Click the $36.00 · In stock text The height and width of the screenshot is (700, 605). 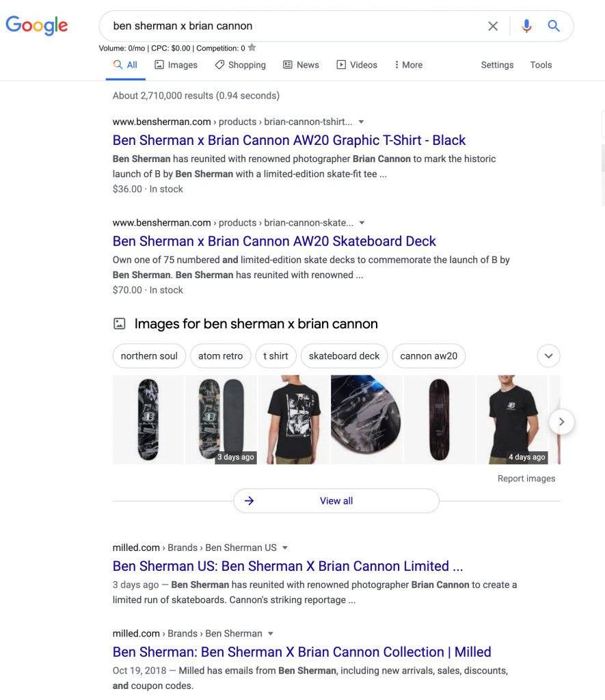[148, 189]
